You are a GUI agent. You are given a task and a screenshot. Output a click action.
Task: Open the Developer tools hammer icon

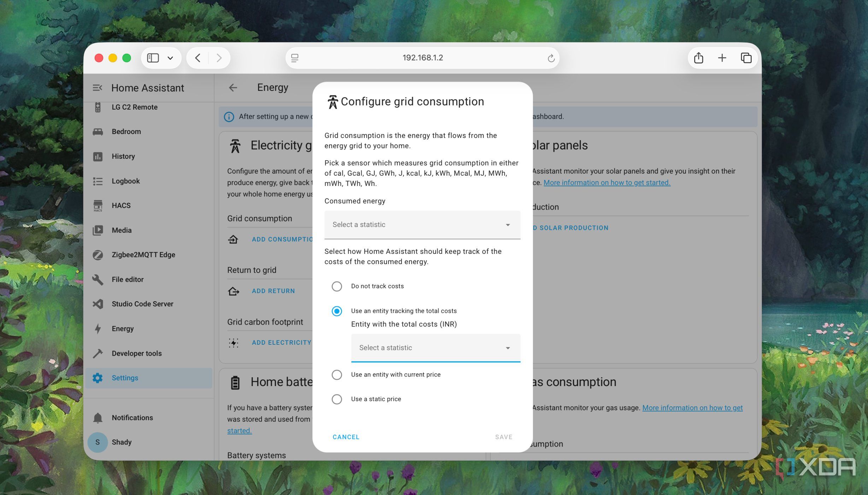pyautogui.click(x=98, y=353)
